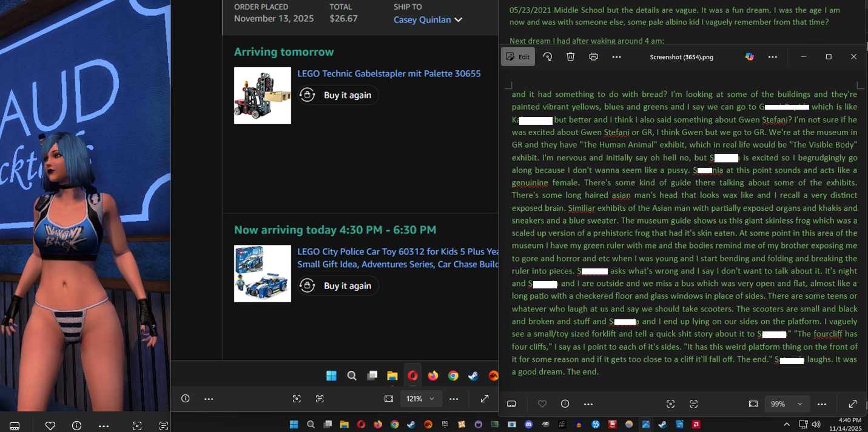This screenshot has height=432, width=868.
Task: Open file info in the Screenshot (3654).png window
Action: coord(565,404)
